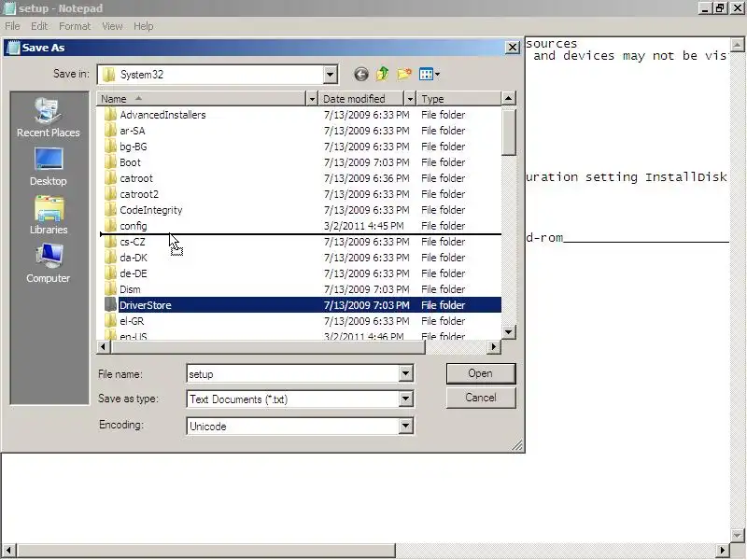Open the Help menu in Notepad
The image size is (747, 560).
144,26
